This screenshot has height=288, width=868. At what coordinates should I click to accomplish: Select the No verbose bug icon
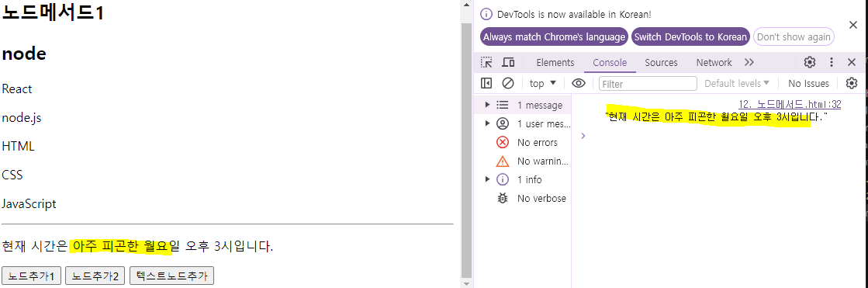[x=503, y=198]
